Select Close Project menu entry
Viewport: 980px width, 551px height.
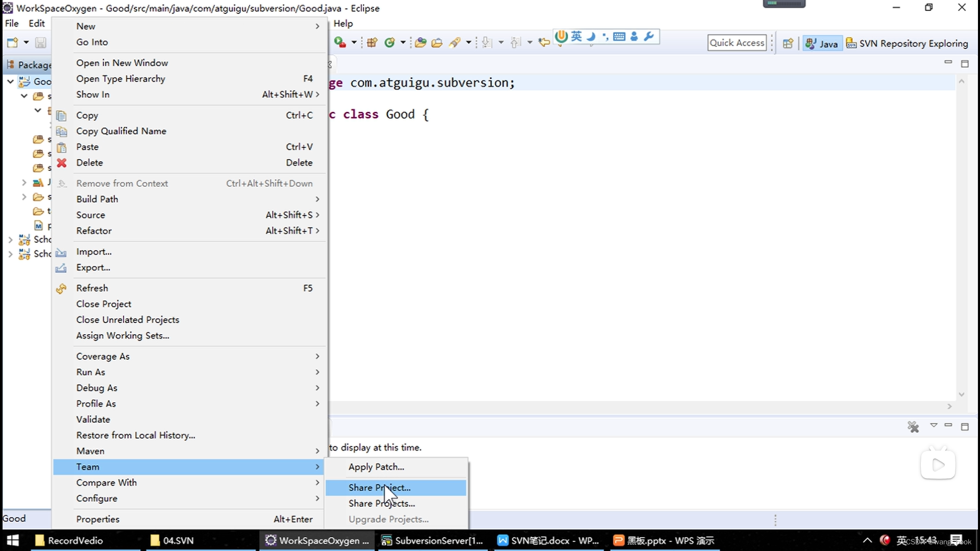[x=189, y=304]
